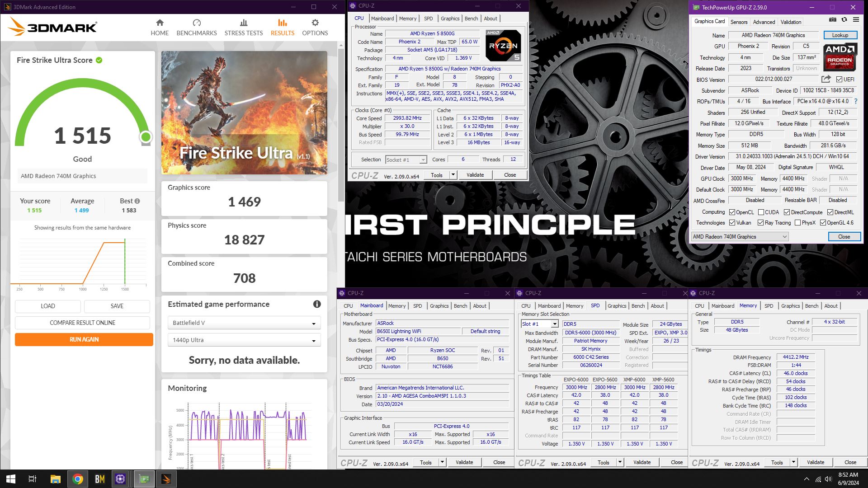
Task: Open the BM app on taskbar
Action: 100,479
